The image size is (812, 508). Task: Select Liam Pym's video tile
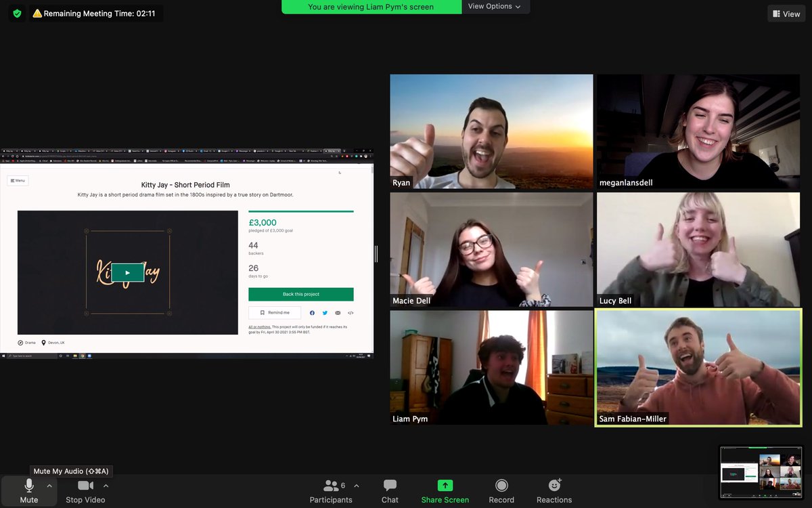click(491, 368)
